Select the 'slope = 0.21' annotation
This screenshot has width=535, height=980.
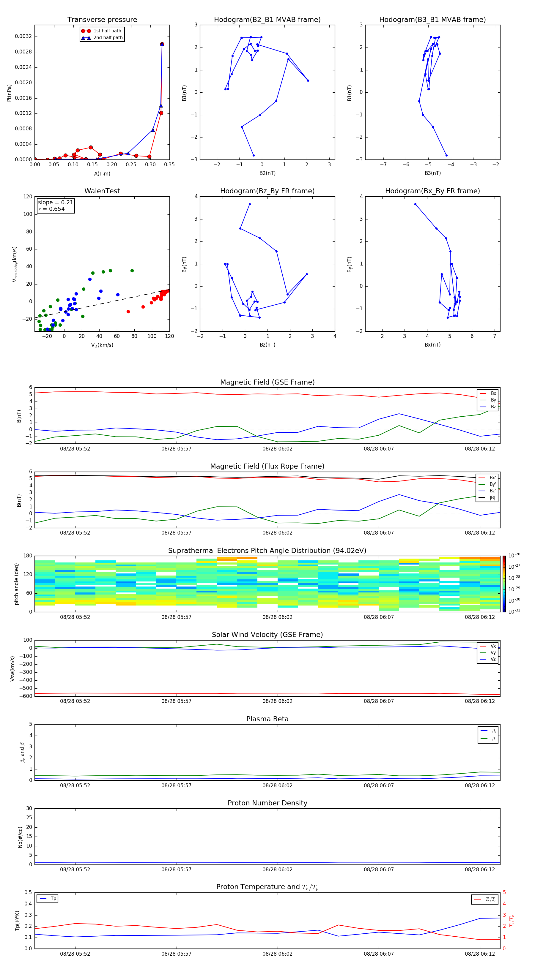point(56,203)
